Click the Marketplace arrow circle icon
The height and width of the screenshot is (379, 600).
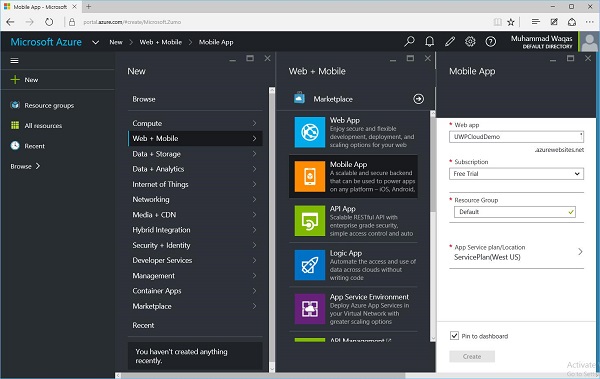pos(419,99)
